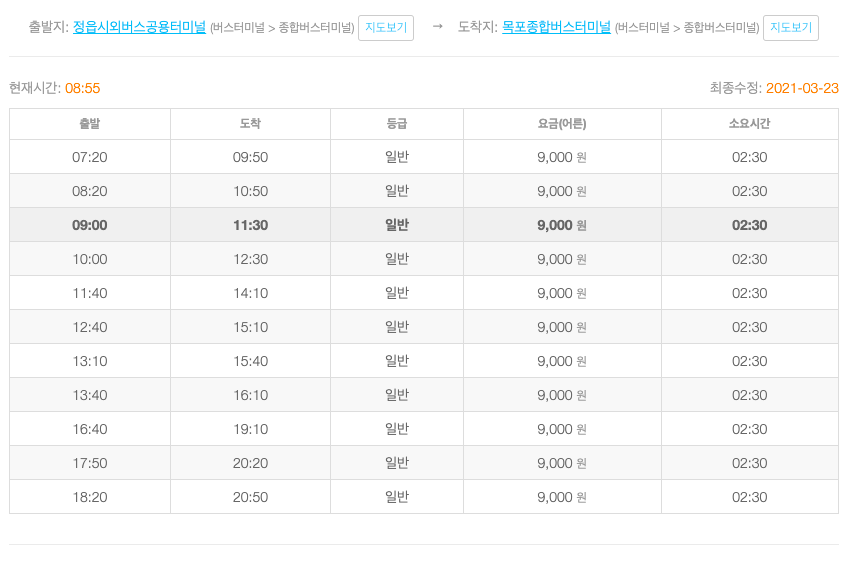Click the 일반 grade in 09:00 row
Viewport: 849px width, 561px height.
click(x=397, y=225)
